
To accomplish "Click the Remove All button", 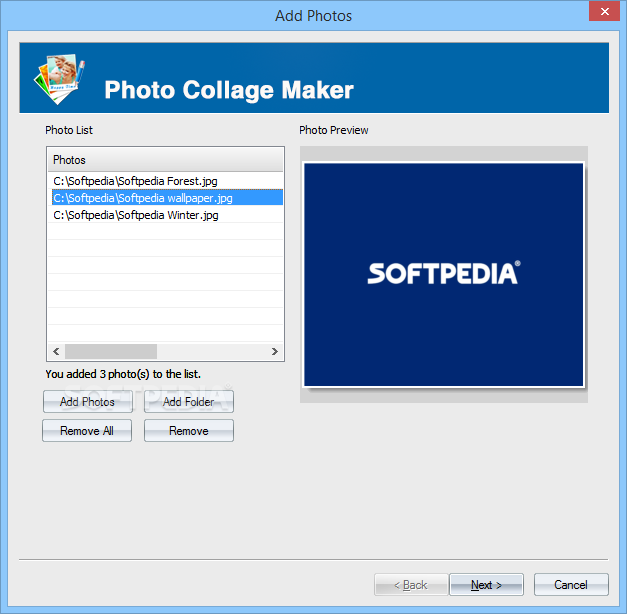I will 87,430.
